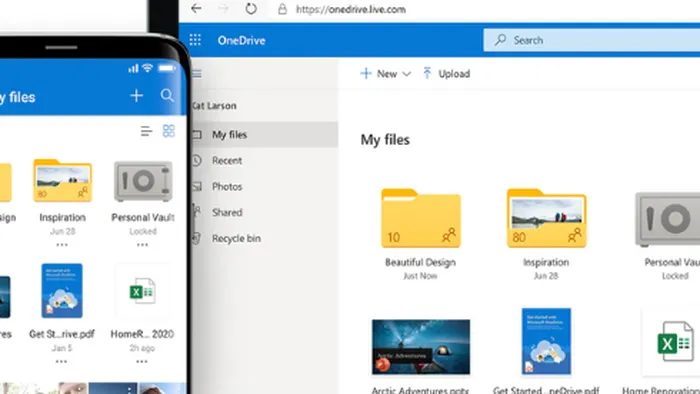
Task: Select My files in sidebar
Action: pos(265,134)
